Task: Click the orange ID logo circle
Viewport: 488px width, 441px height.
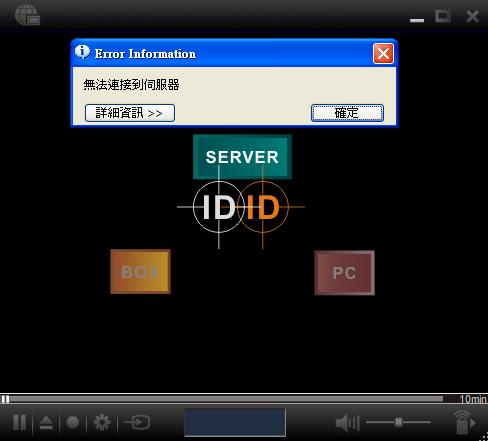Action: pos(263,207)
